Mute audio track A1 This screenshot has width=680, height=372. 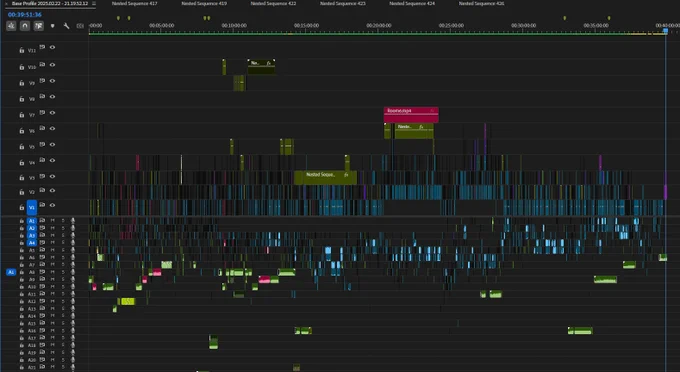(x=52, y=221)
